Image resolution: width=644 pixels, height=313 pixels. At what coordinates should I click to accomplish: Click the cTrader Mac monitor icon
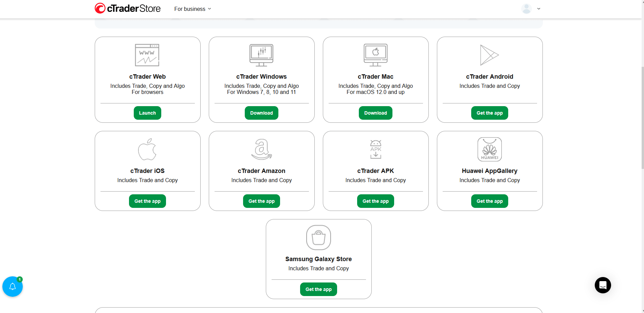coord(375,55)
